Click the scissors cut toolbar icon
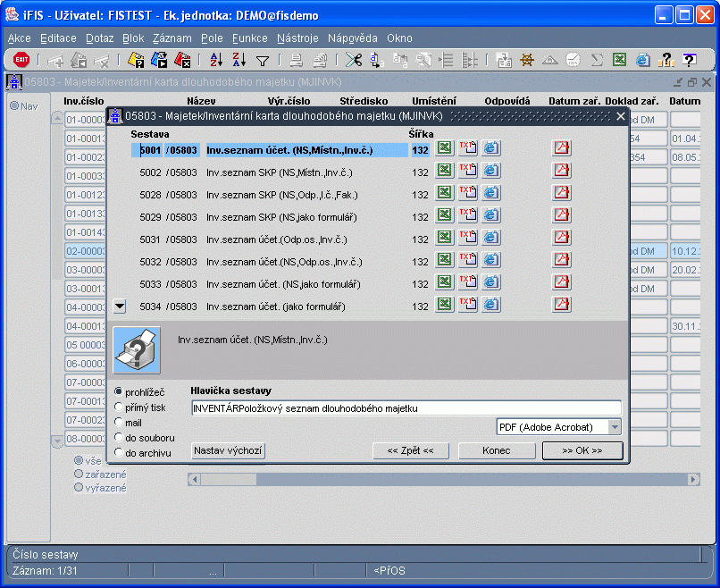The width and height of the screenshot is (720, 588). 354,60
